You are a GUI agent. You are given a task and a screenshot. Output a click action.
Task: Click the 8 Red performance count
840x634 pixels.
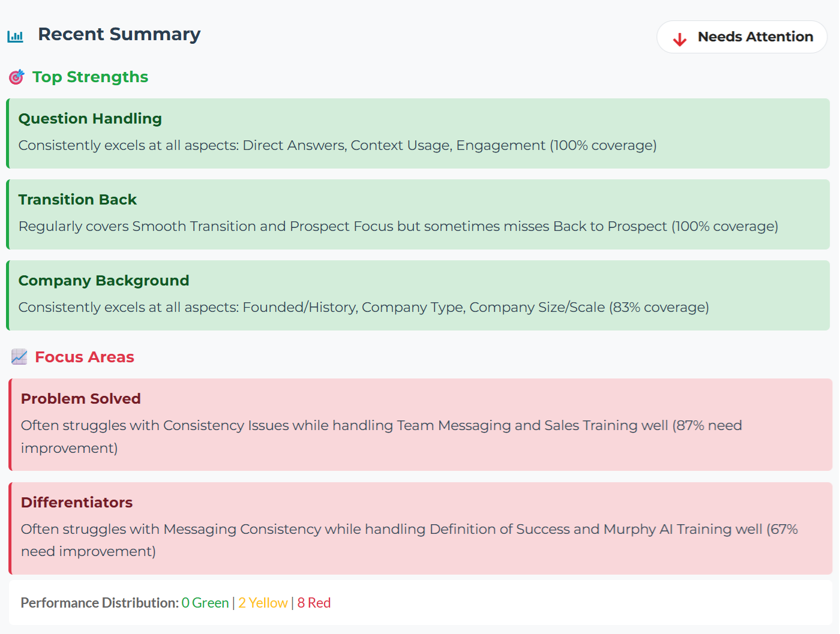[314, 603]
